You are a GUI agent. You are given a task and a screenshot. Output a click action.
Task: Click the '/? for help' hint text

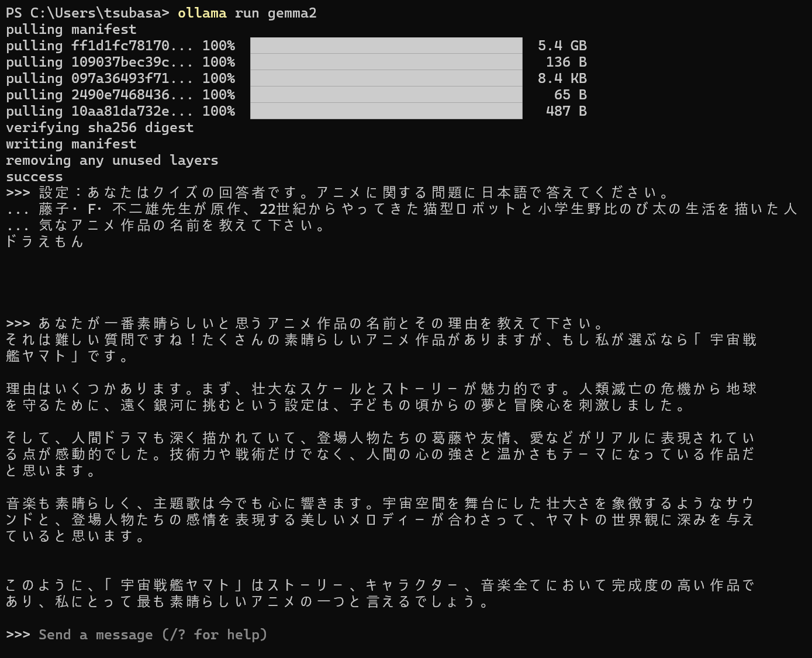coord(216,635)
